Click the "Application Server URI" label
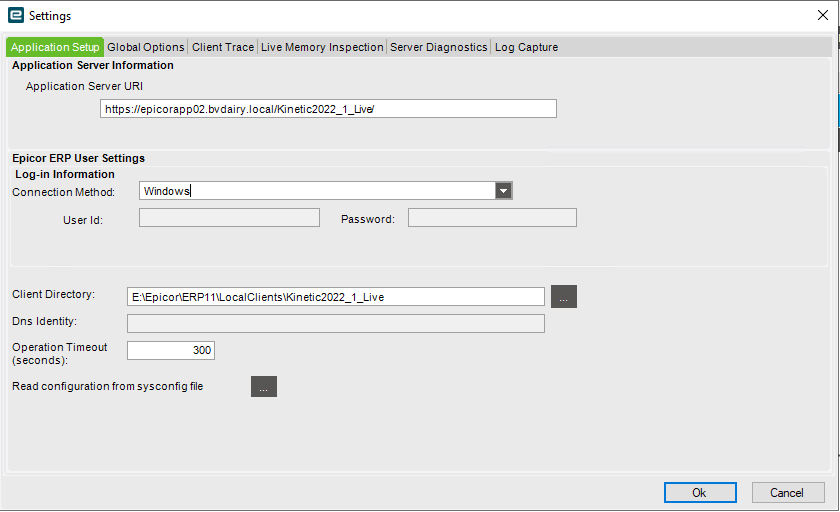Viewport: 840px width, 512px height. point(84,86)
